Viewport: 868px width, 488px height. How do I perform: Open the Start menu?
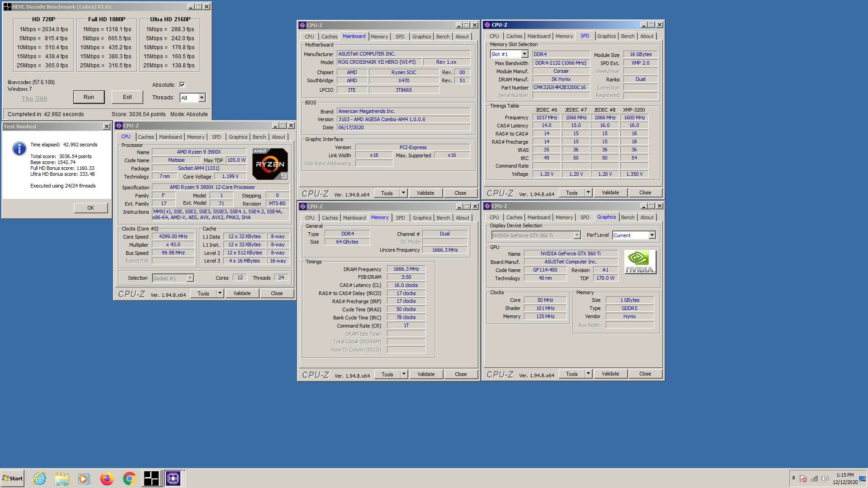[x=12, y=478]
